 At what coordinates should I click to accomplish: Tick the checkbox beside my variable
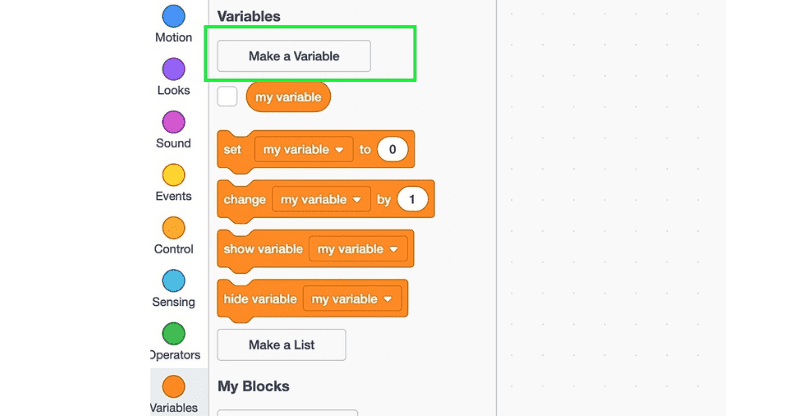[227, 97]
